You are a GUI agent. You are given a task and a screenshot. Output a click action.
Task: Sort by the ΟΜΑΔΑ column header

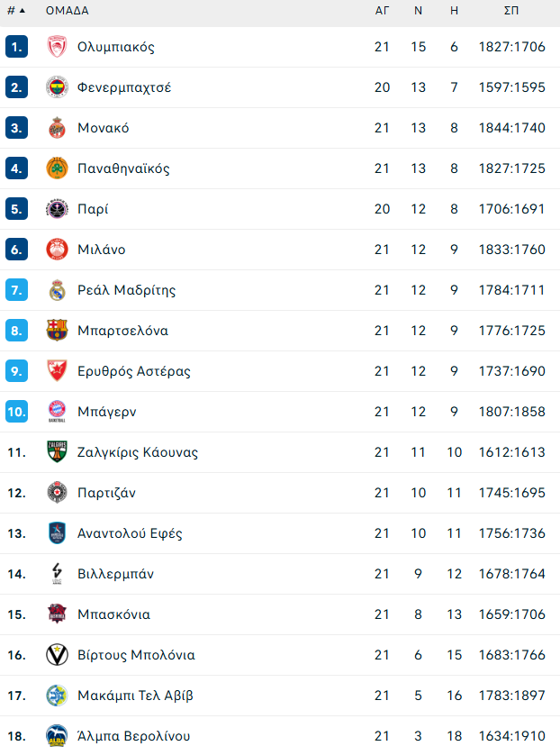(68, 11)
